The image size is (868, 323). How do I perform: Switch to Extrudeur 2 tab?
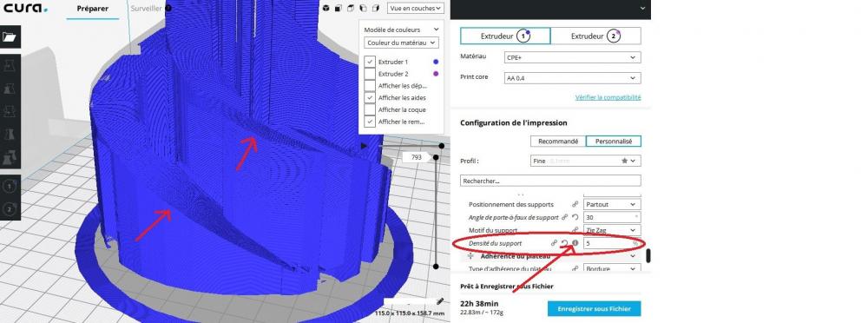595,36
